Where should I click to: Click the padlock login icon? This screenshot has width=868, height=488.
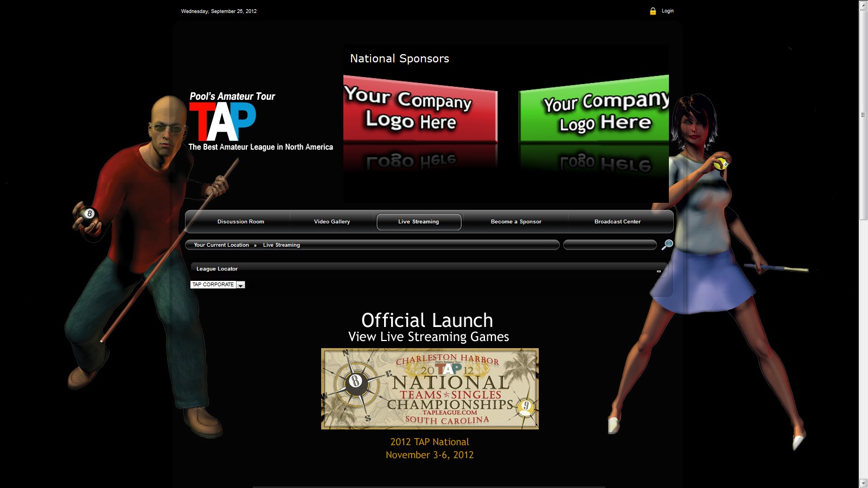tap(653, 11)
